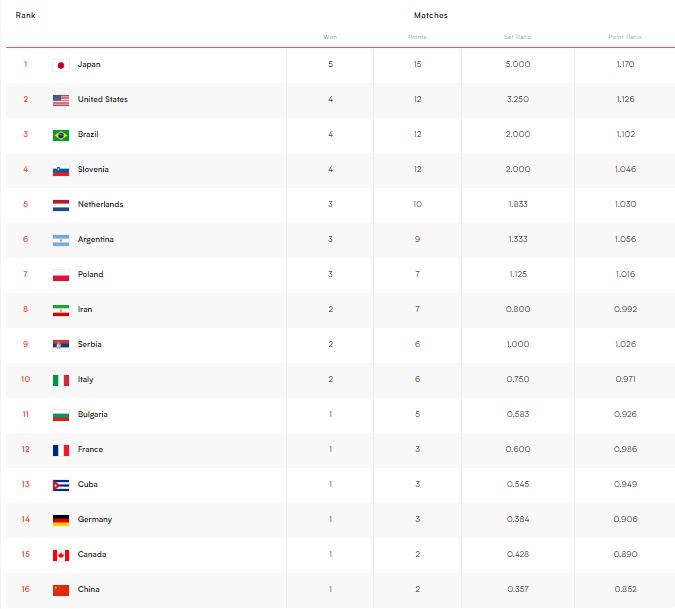The image size is (675, 609).
Task: Sort by the Points column header
Action: point(417,37)
